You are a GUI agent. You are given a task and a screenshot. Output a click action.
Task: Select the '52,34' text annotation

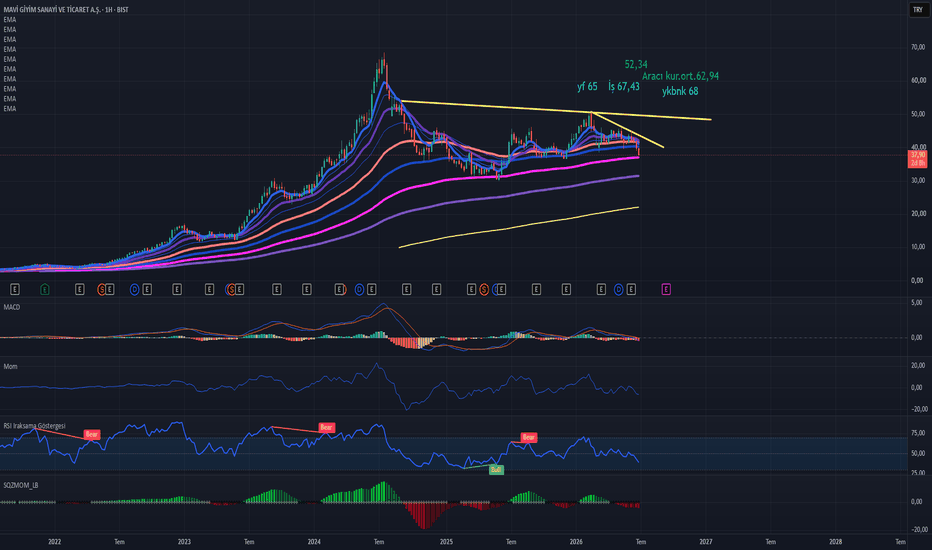636,64
